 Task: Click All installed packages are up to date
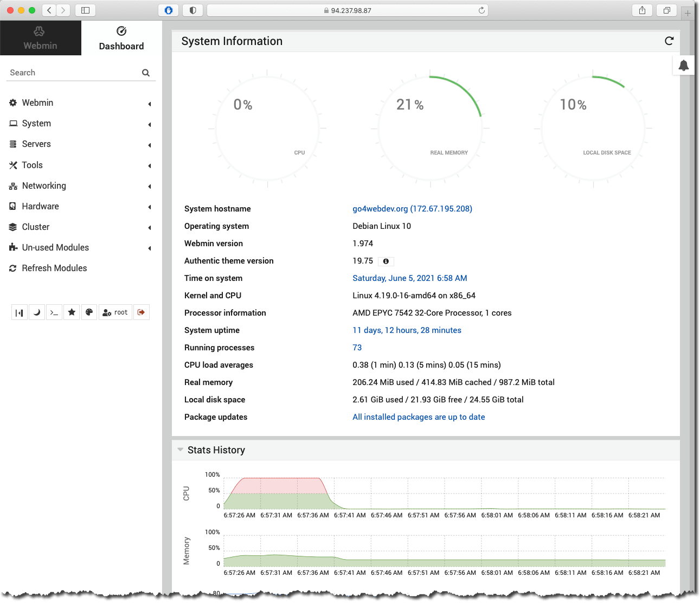pos(419,417)
